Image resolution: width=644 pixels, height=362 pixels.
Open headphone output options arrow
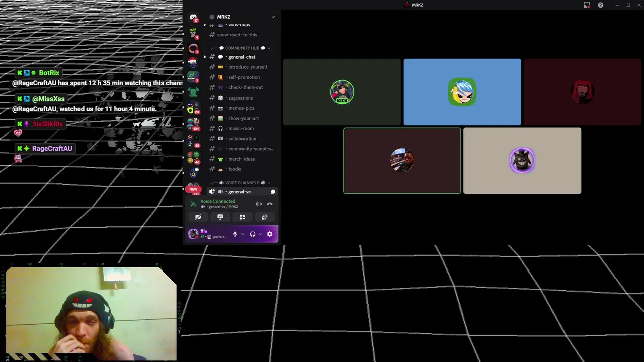click(260, 234)
